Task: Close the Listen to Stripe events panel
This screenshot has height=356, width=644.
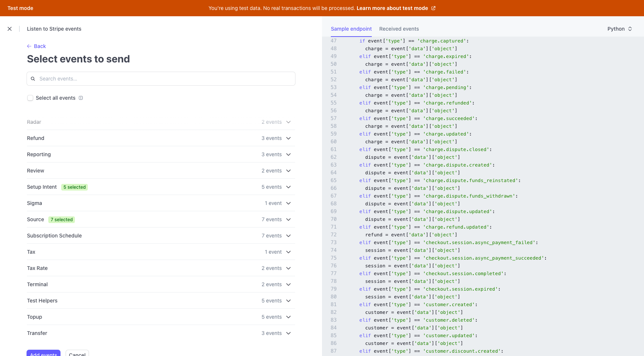Action: tap(10, 29)
